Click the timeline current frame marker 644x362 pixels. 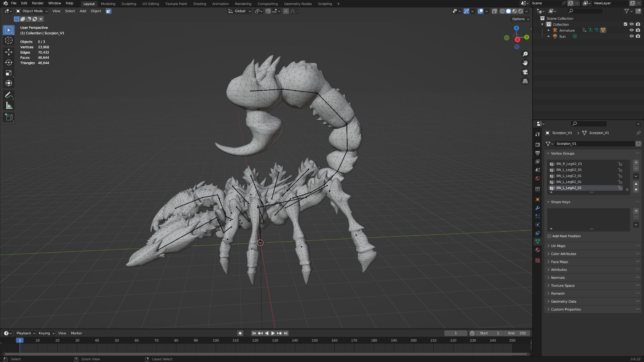[20, 340]
